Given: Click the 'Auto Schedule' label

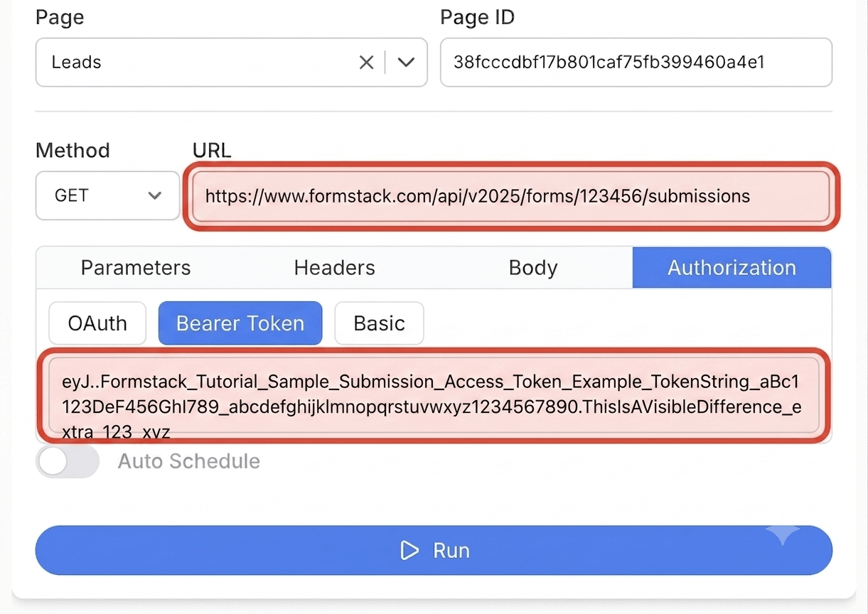Looking at the screenshot, I should point(189,462).
